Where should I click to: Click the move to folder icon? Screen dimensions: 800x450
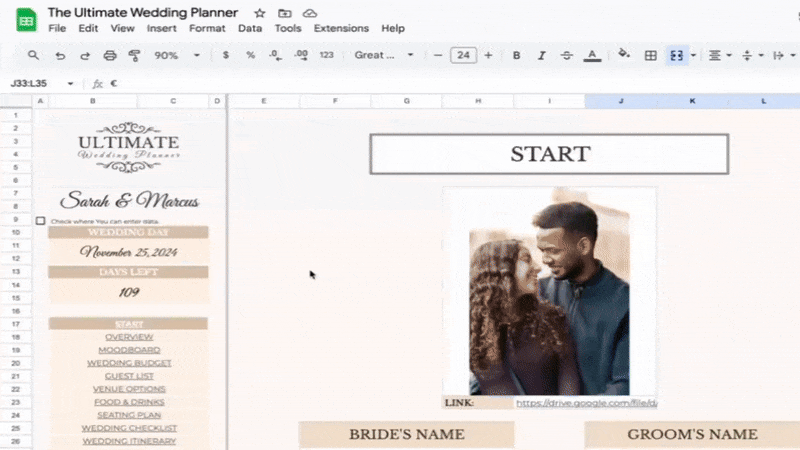285,13
